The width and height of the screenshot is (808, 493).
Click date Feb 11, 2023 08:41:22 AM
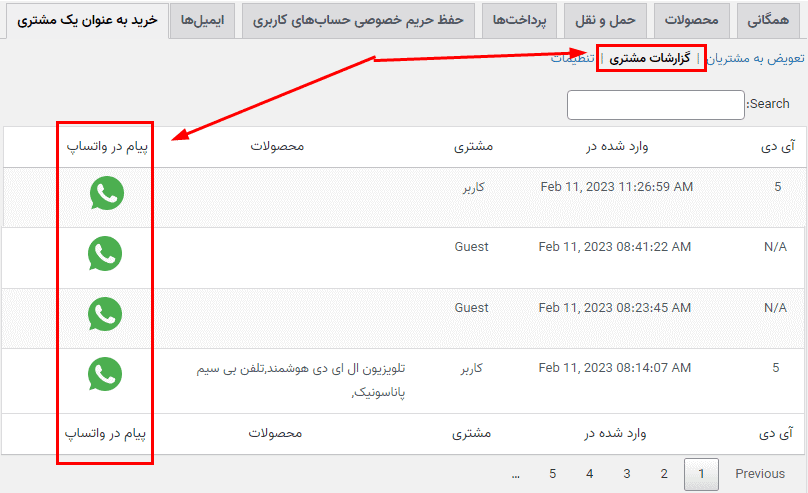click(615, 247)
